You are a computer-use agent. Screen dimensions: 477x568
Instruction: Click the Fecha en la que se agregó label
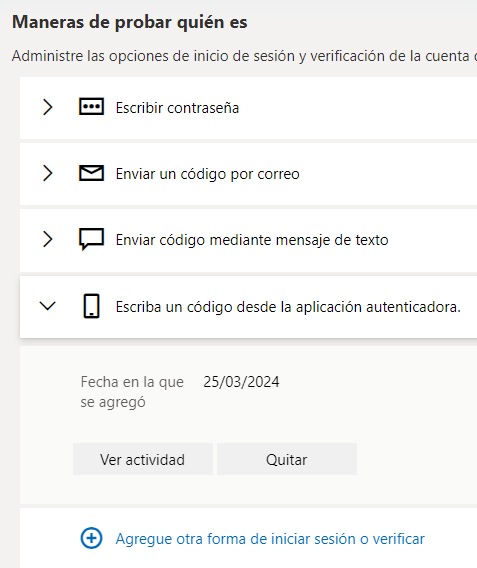point(132,392)
